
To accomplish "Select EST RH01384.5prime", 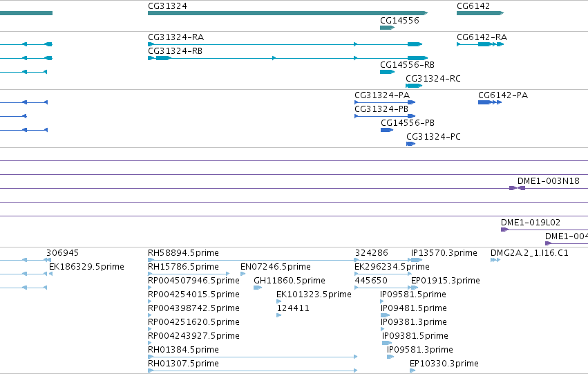I will 252,357.
